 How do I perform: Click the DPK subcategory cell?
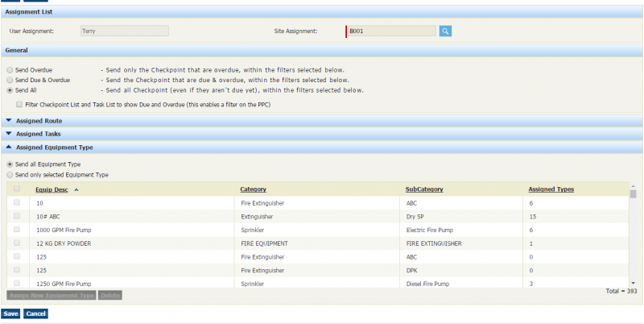tap(411, 271)
